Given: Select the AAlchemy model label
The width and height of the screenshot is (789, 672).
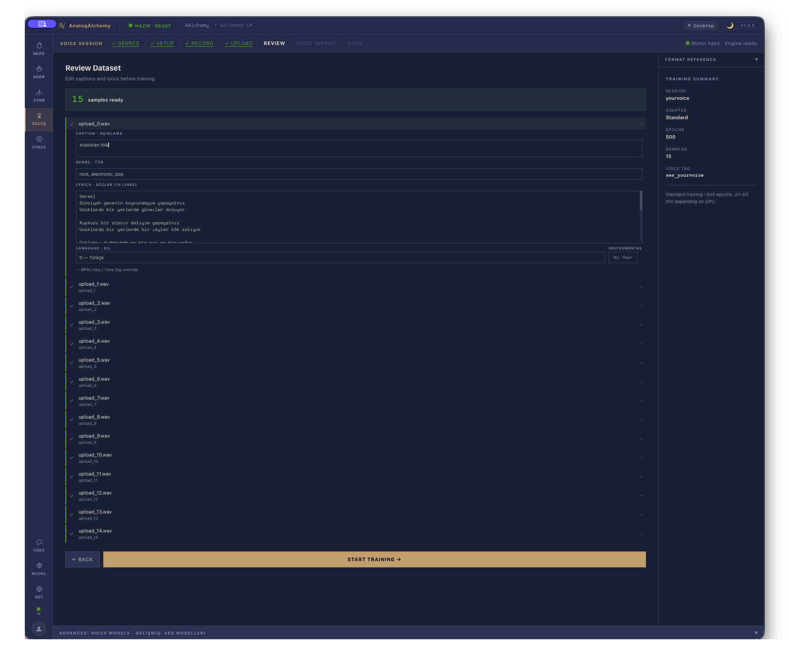Looking at the screenshot, I should point(197,25).
